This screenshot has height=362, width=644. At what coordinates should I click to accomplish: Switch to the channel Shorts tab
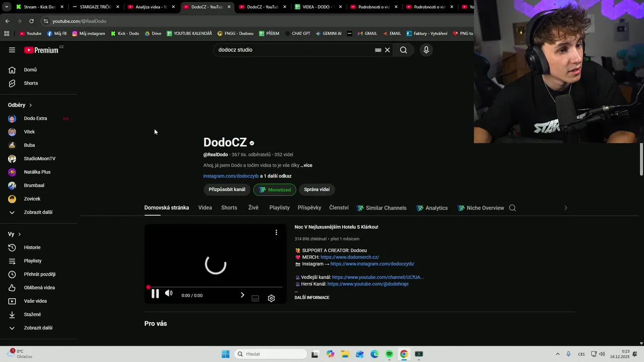coord(229,208)
